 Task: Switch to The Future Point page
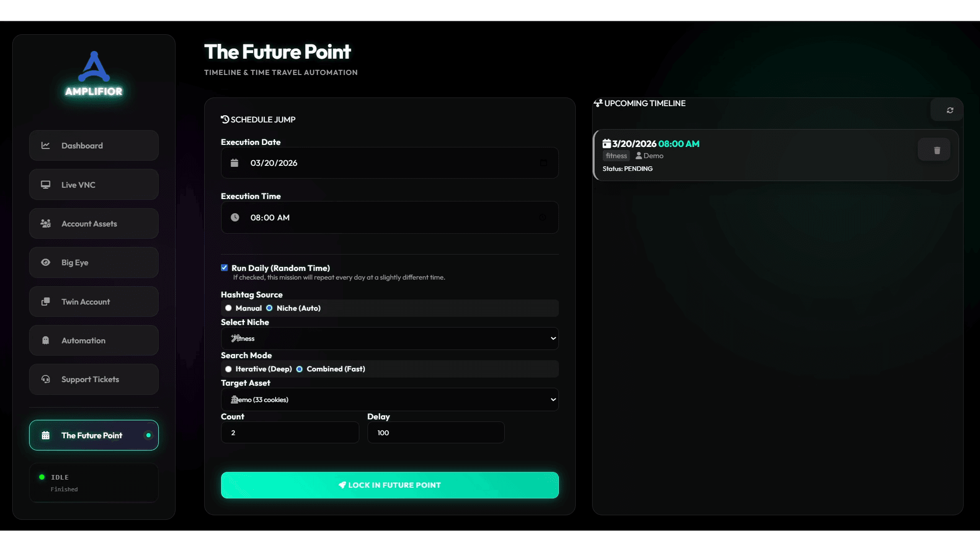click(x=93, y=435)
